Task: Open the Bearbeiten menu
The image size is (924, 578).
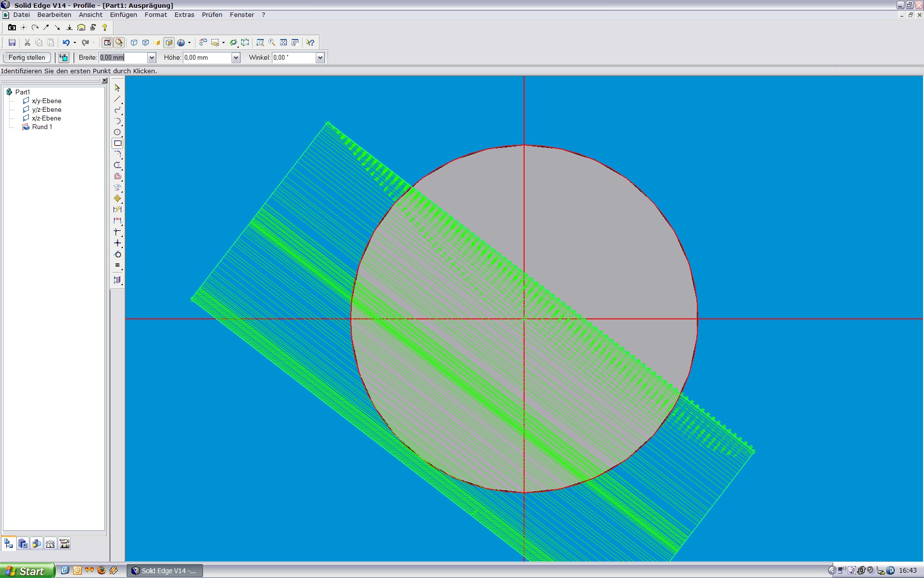Action: click(54, 15)
